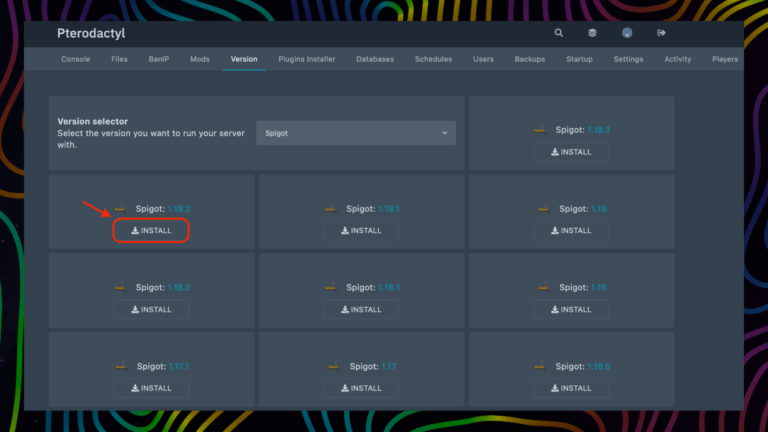
Task: Click the logout icon in the header
Action: pos(661,33)
